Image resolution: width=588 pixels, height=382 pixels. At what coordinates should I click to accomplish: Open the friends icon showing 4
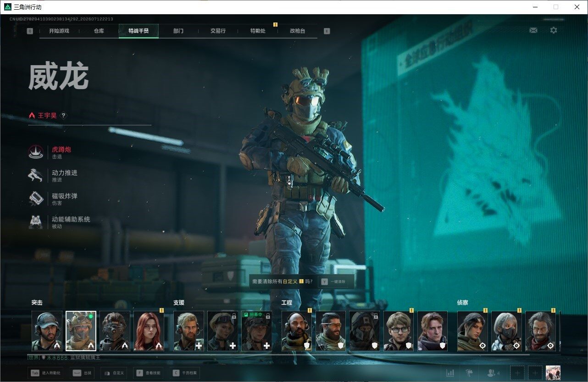point(493,373)
